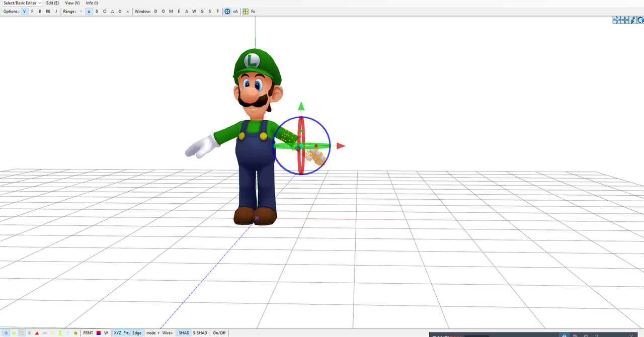
Task: Click the rotate camera icon
Action: [x=640, y=20]
